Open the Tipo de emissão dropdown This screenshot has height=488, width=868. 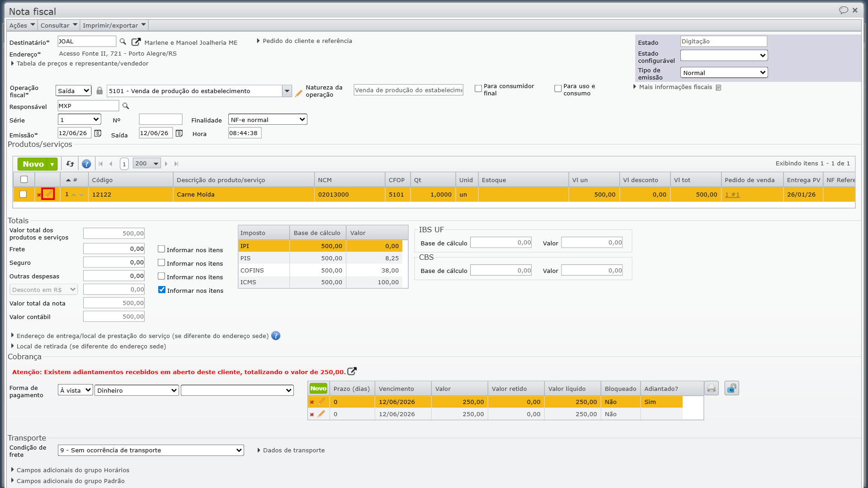coord(724,73)
